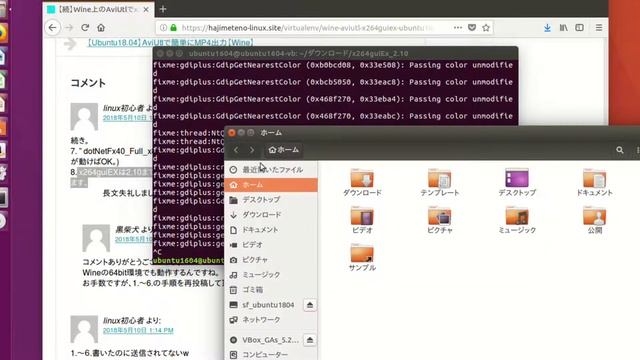The width and height of the screenshot is (640, 360).
Task: Open Firefox library icon
Action: coord(564,28)
